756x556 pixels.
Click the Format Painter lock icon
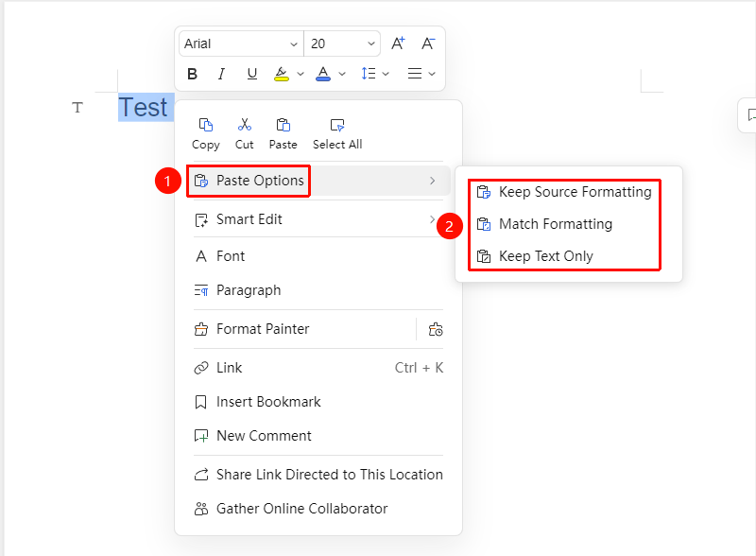click(x=436, y=329)
